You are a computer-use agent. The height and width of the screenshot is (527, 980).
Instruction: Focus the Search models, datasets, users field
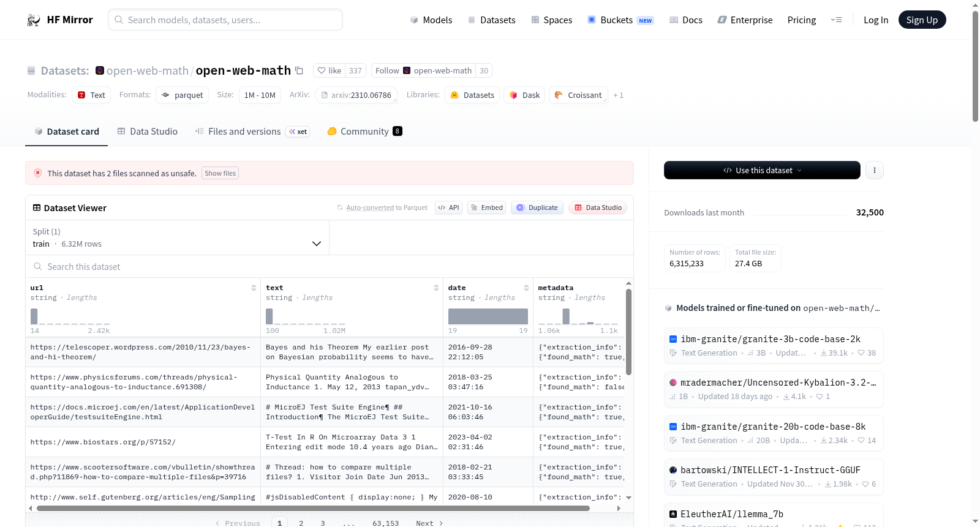point(225,20)
